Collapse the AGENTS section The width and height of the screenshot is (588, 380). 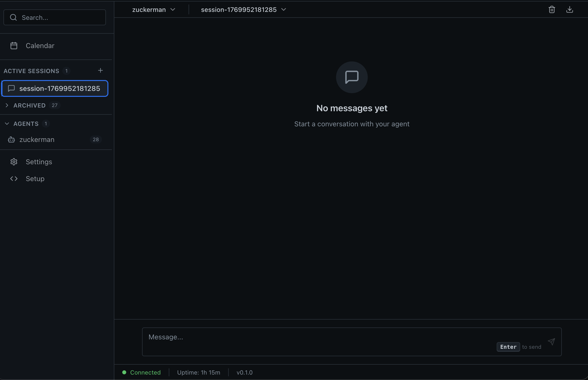[x=7, y=124]
